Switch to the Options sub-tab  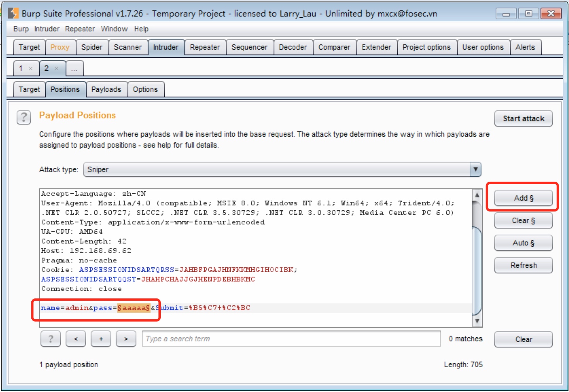point(145,89)
